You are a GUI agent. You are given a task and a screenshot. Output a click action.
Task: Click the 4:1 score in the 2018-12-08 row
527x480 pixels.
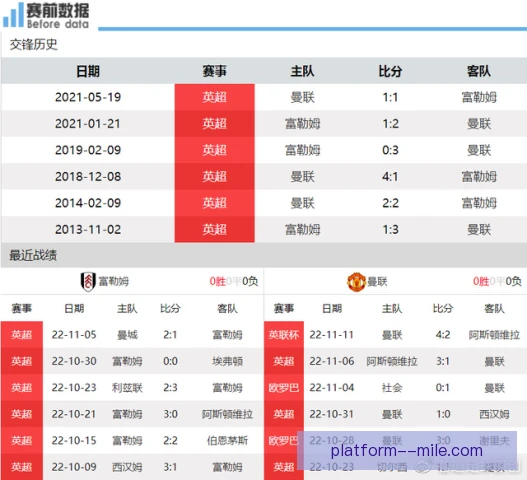pos(390,176)
